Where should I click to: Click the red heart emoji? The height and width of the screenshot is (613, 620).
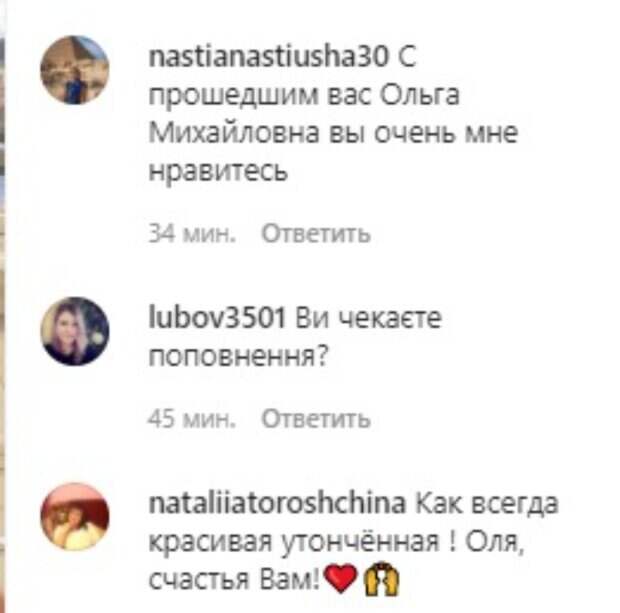(340, 579)
